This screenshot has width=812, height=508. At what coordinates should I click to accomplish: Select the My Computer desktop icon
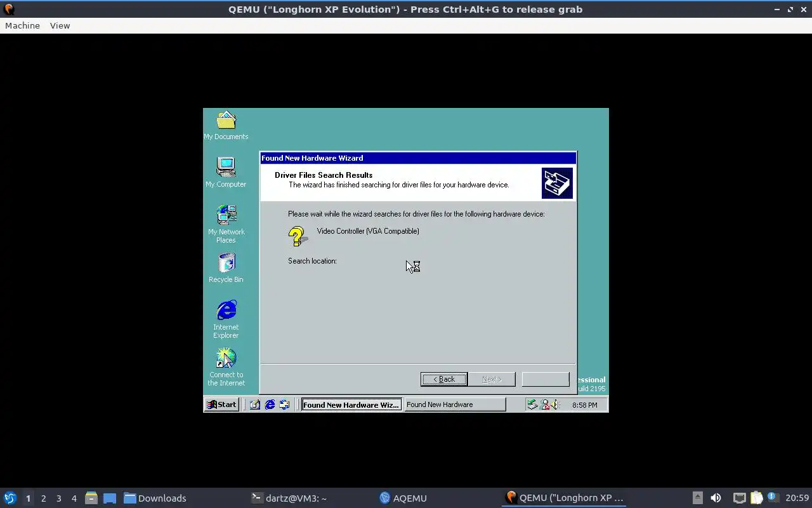coord(226,173)
